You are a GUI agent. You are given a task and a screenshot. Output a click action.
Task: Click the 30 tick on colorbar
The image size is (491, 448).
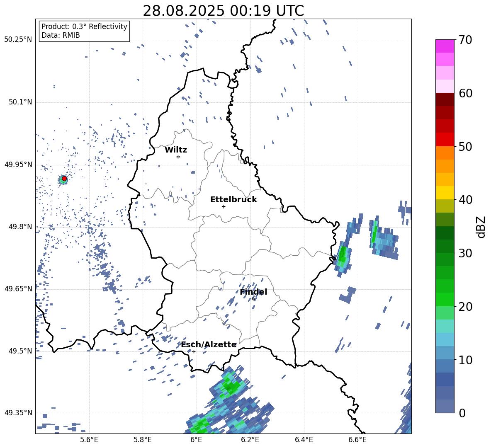coord(465,253)
